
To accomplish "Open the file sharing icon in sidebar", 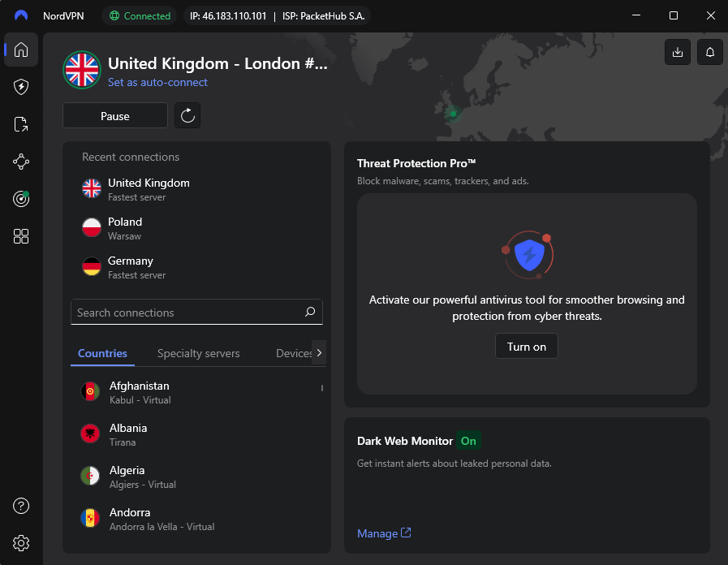I will pos(21,124).
